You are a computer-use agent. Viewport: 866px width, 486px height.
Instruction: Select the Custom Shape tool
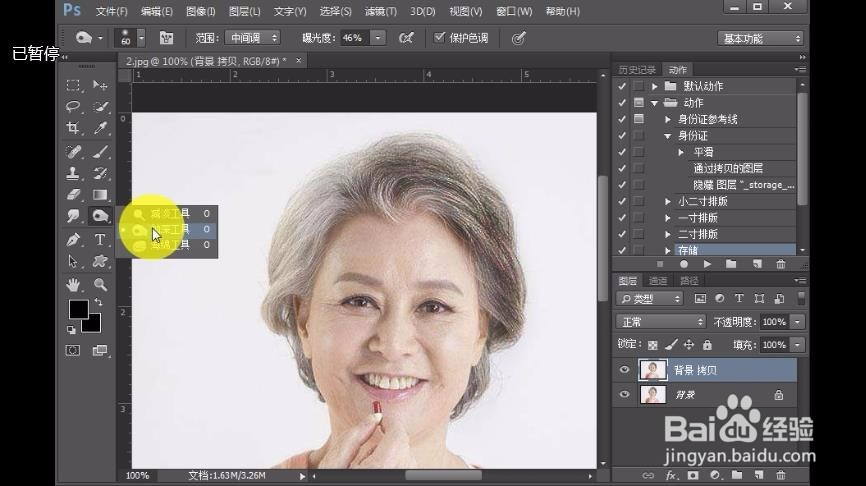pos(100,261)
